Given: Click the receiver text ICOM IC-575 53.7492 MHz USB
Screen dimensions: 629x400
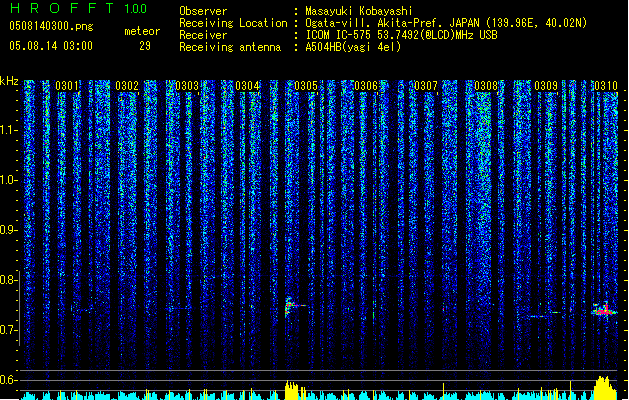Looking at the screenshot, I should [x=402, y=35].
